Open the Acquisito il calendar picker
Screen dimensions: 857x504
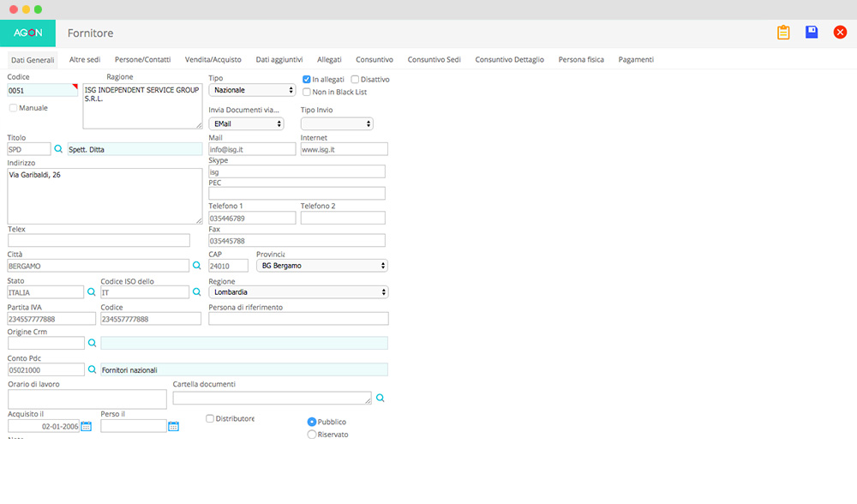click(87, 426)
